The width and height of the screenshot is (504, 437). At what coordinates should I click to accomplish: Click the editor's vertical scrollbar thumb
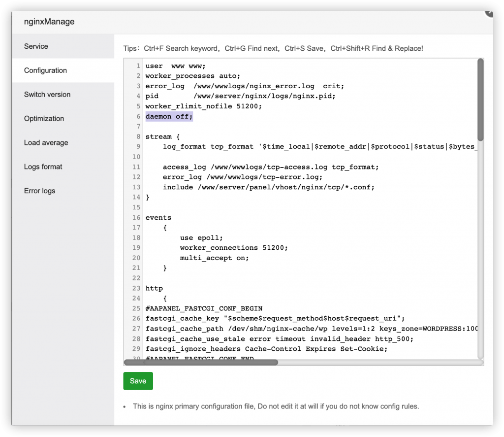click(480, 99)
